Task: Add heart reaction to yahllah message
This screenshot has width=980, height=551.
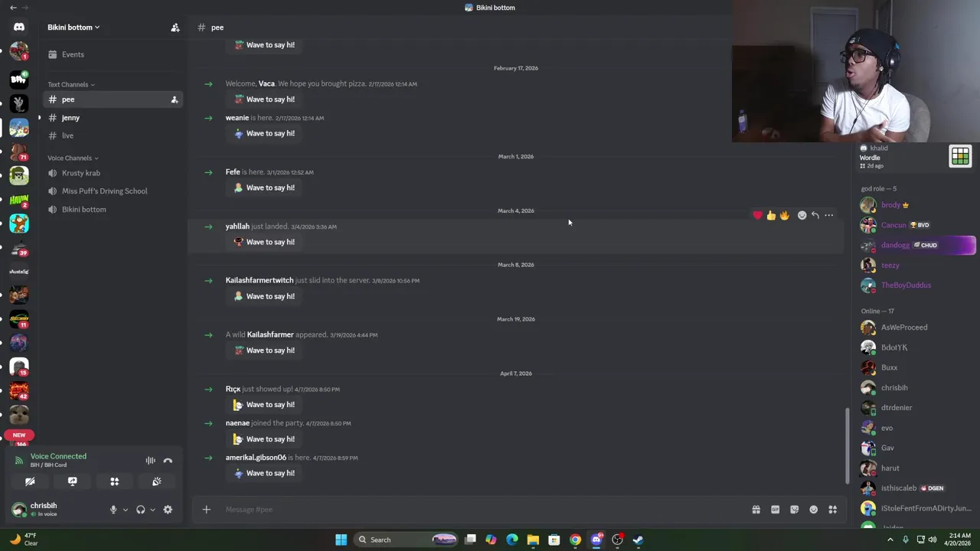Action: point(757,216)
